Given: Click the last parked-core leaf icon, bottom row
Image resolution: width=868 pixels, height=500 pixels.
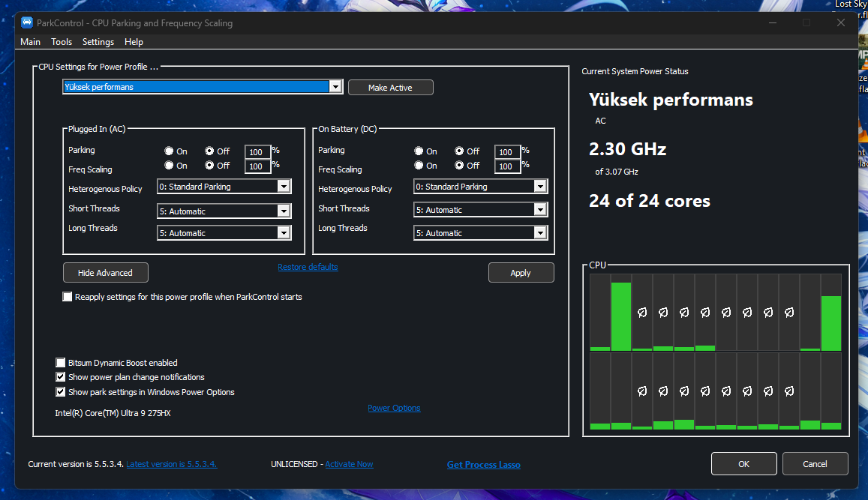Looking at the screenshot, I should tap(789, 391).
